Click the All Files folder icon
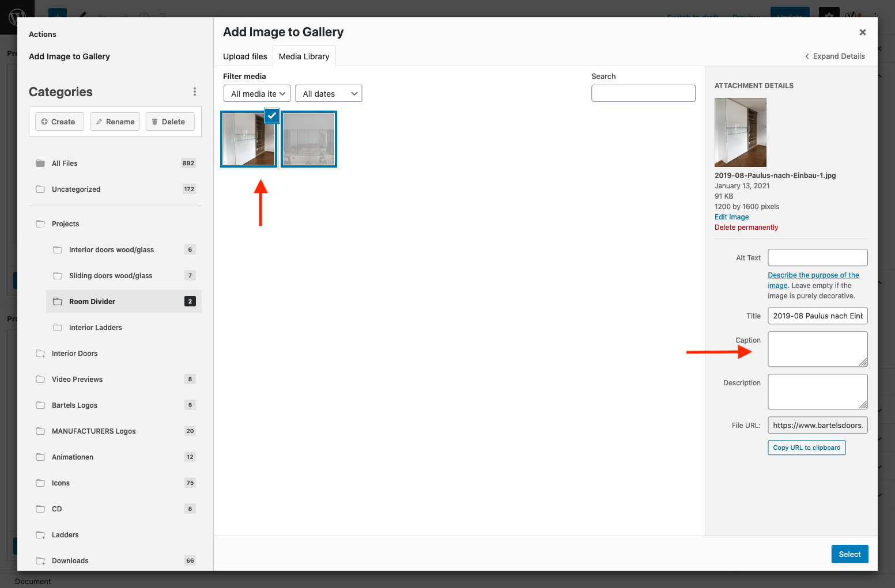Viewport: 895px width, 588px height. [x=40, y=164]
